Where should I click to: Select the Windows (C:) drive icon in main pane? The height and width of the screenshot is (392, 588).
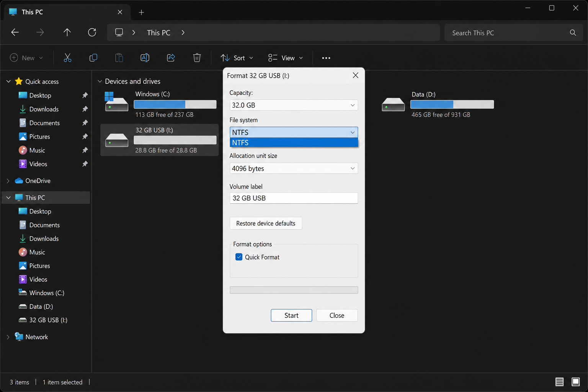pos(116,101)
